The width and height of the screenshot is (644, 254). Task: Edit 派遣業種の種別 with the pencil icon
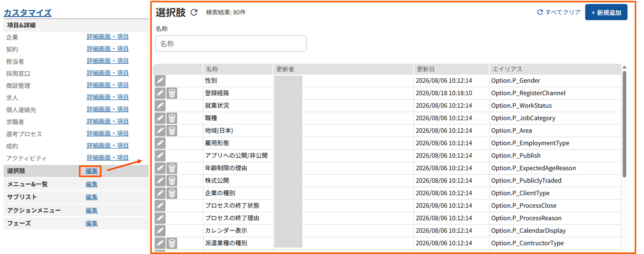tap(160, 243)
